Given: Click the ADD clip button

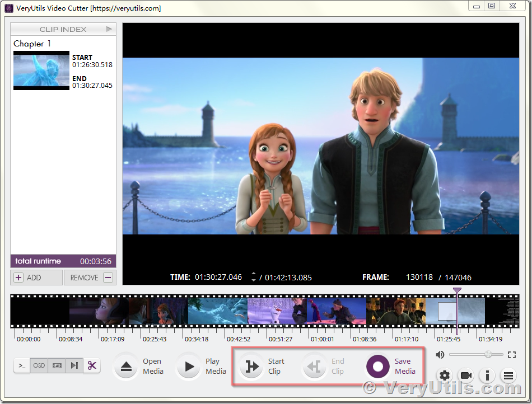Looking at the screenshot, I should (x=36, y=278).
